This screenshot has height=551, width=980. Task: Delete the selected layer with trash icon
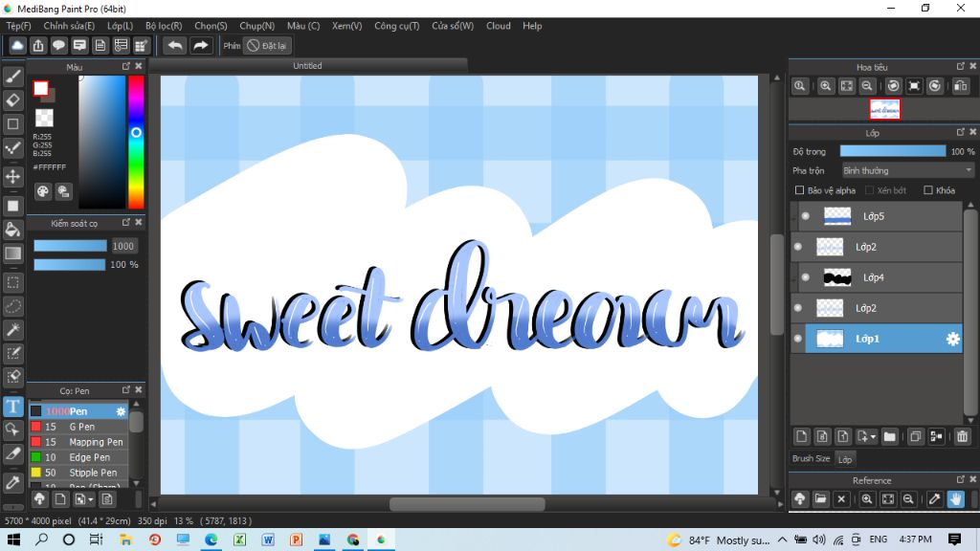click(x=963, y=436)
